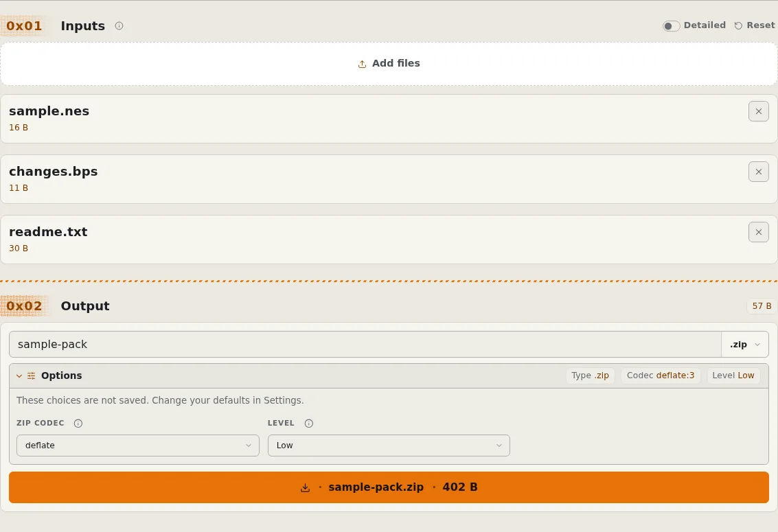Click the Reset circular arrow icon
The width and height of the screenshot is (778, 532).
coord(738,26)
